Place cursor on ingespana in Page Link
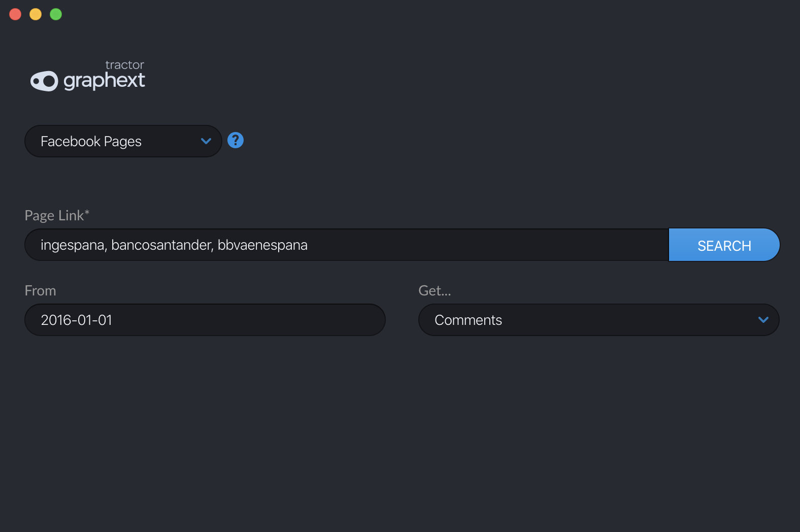This screenshot has height=532, width=800. click(x=72, y=245)
